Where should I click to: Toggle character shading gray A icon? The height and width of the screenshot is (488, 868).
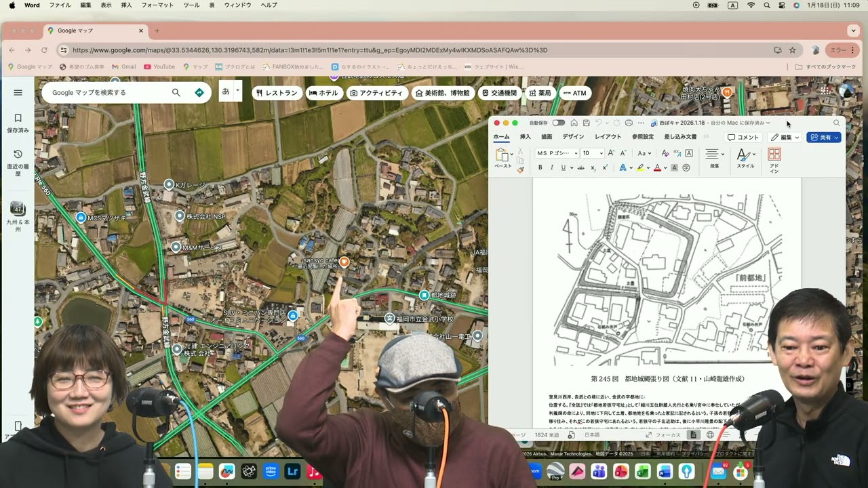[x=675, y=167]
